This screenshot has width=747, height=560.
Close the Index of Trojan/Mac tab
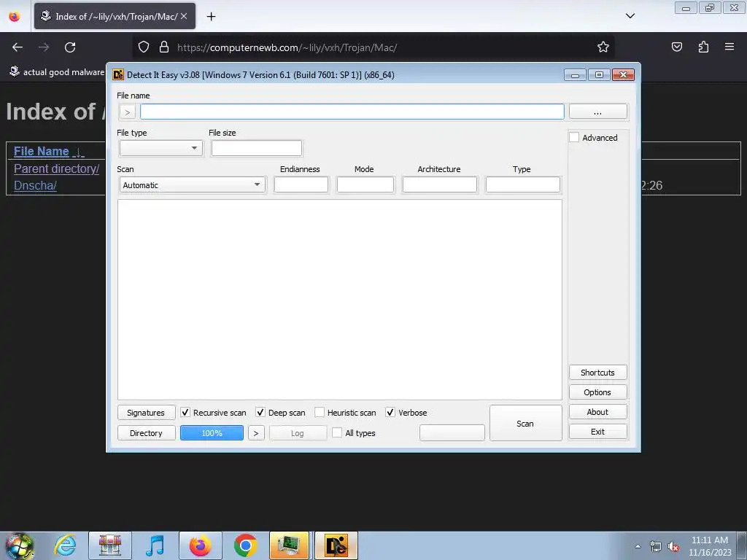tap(184, 16)
